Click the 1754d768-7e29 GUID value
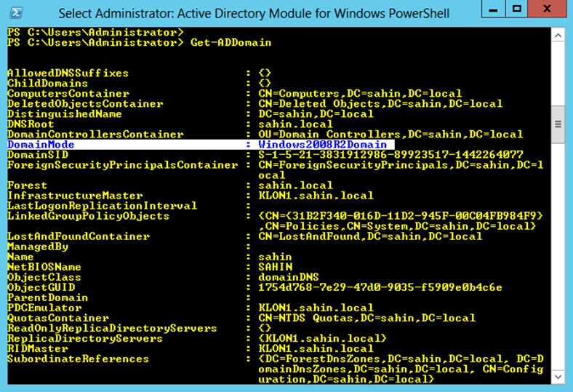 point(380,287)
